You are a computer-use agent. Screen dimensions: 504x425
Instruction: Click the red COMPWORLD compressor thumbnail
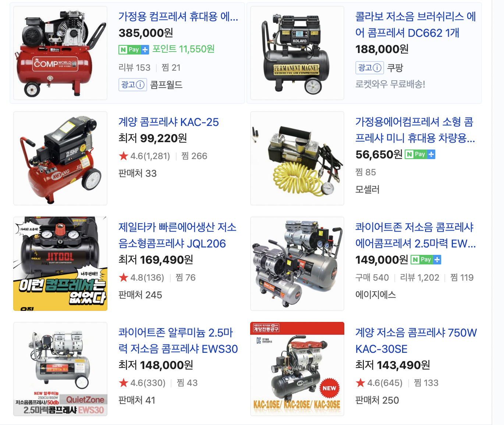click(x=60, y=53)
